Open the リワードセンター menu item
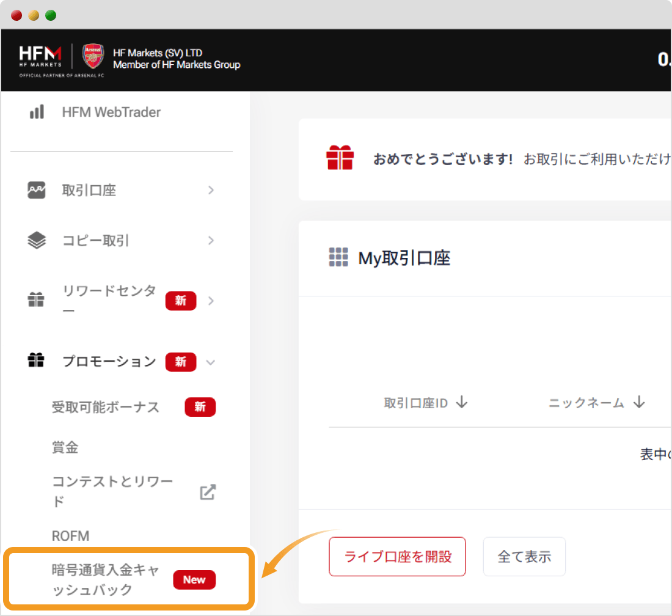This screenshot has width=672, height=616. point(109,300)
